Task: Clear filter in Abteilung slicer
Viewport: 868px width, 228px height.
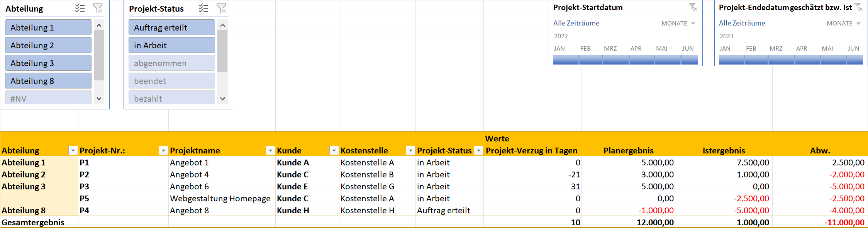Action: coord(98,8)
